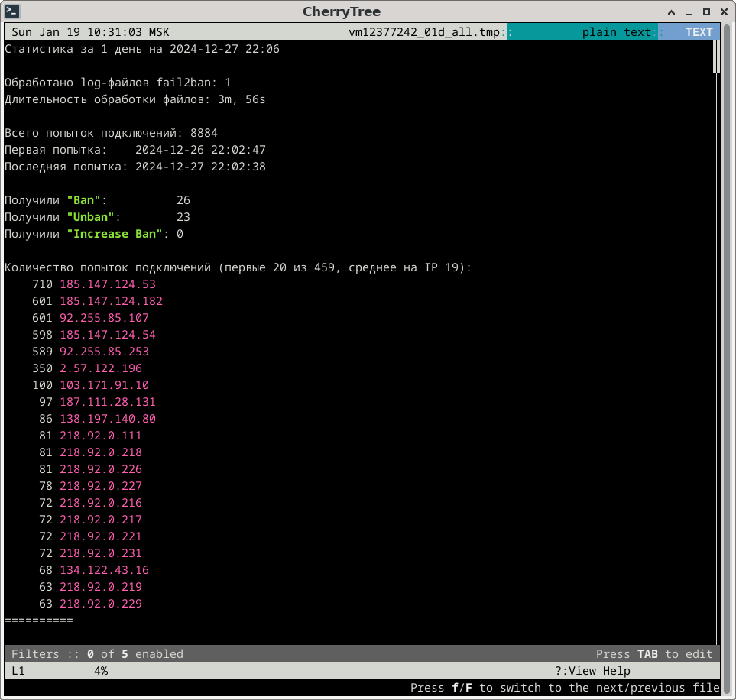Viewport: 736px width, 700px height.
Task: Click the terminal icon in the title bar
Action: click(x=12, y=11)
